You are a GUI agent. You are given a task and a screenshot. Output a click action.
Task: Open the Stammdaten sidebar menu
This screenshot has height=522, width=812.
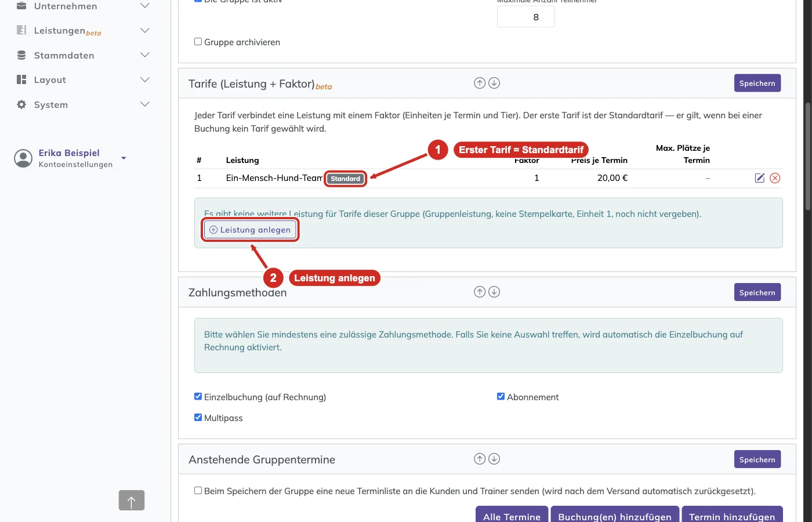point(84,55)
